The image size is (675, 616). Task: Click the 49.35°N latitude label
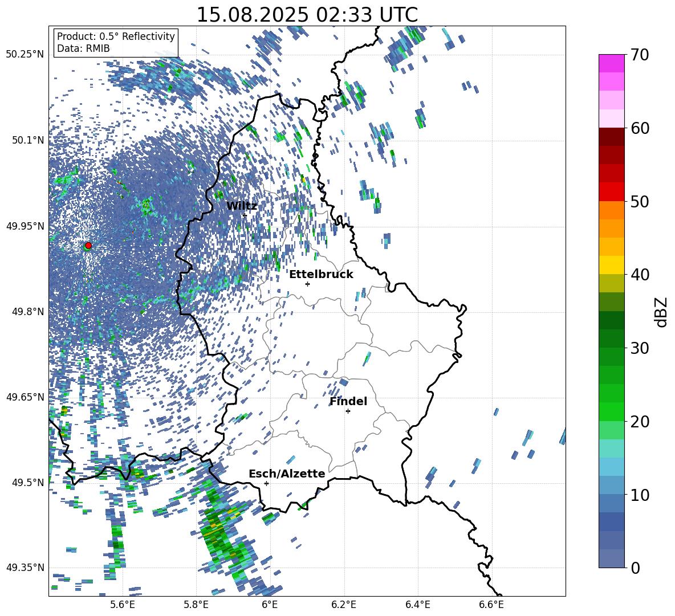(25, 568)
